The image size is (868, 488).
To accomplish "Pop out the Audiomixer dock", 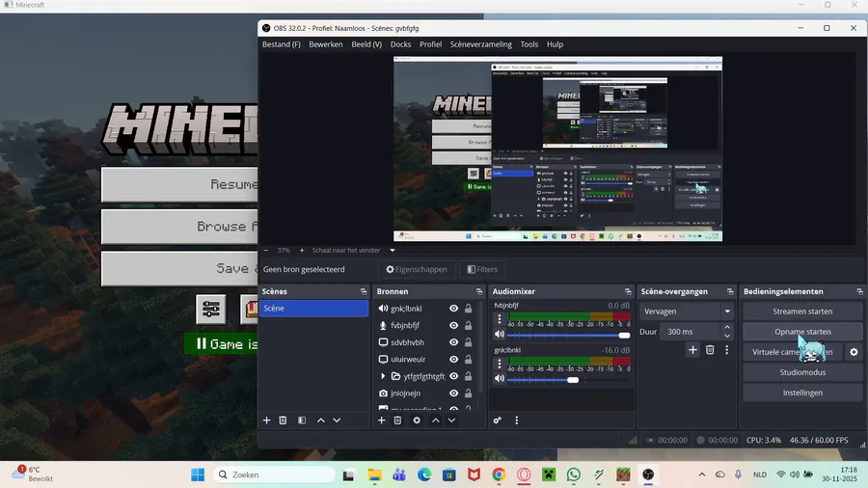I will tap(628, 291).
